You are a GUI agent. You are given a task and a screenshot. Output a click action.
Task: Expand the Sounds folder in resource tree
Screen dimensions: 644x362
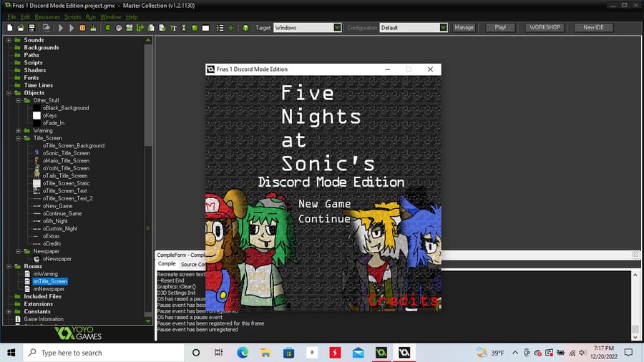click(x=9, y=40)
